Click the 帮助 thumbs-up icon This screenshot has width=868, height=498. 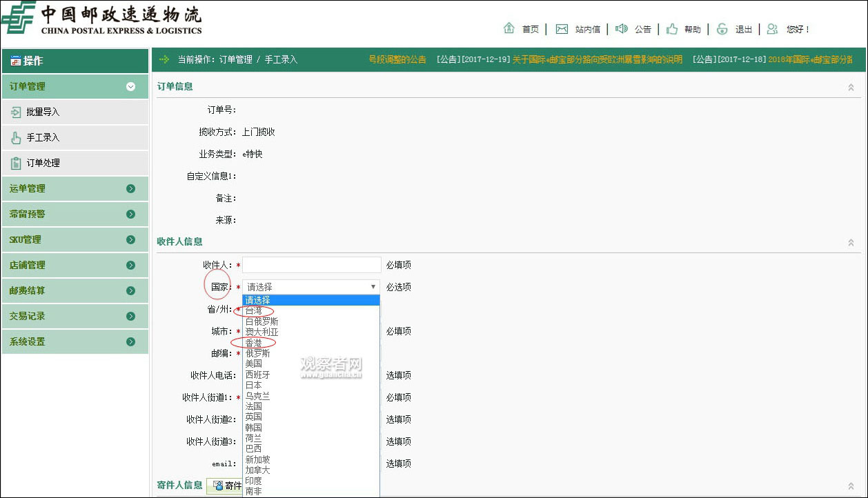671,28
